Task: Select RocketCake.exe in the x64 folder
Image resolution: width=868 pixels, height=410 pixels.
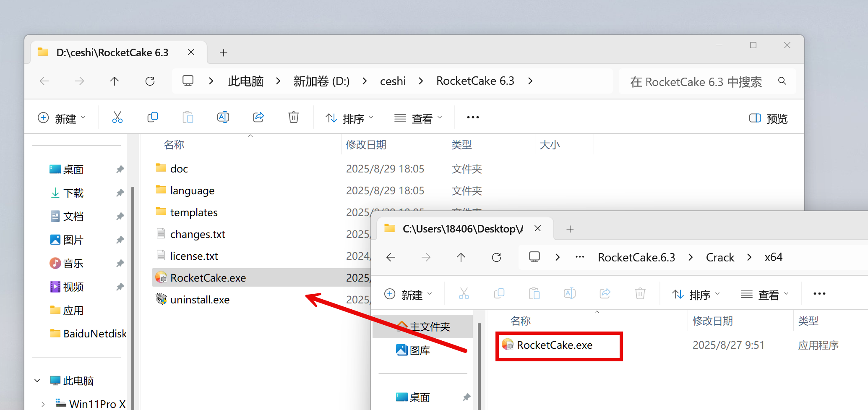Action: (x=554, y=345)
